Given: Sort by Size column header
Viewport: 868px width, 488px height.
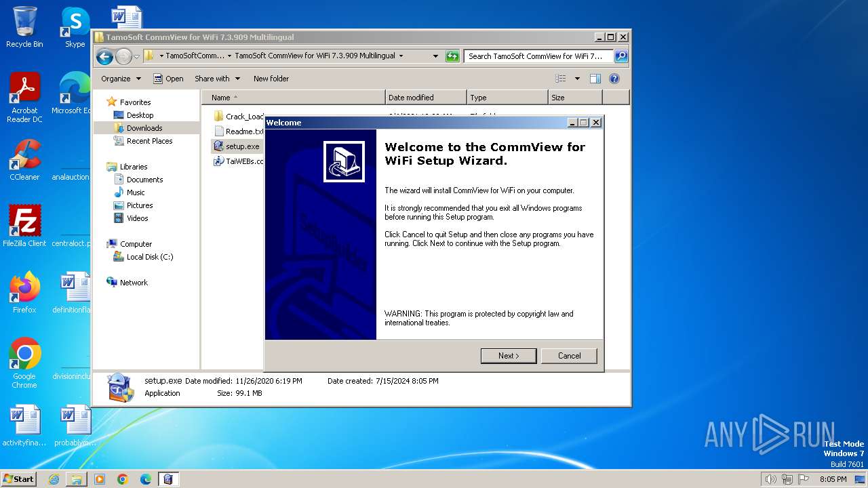Looking at the screenshot, I should [575, 98].
